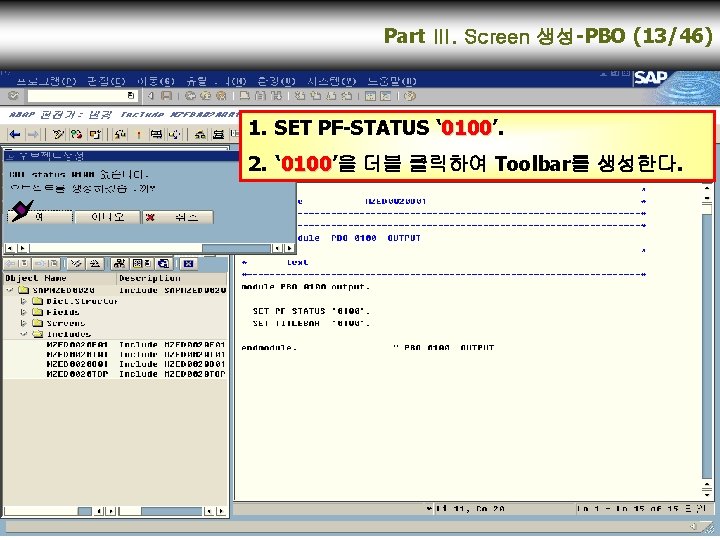The width and height of the screenshot is (720, 540).
Task: Click the 예 (Yes) button in dialog
Action: [x=40, y=217]
